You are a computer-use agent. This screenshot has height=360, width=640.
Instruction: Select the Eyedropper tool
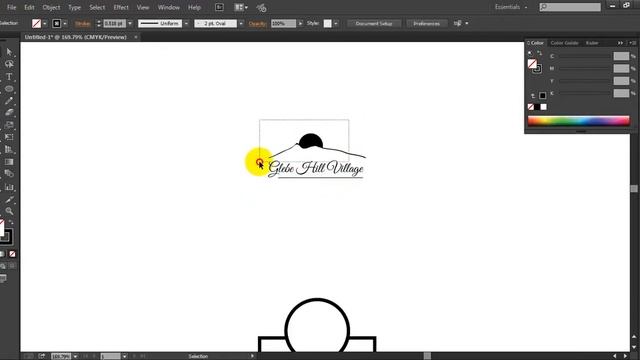(9, 200)
